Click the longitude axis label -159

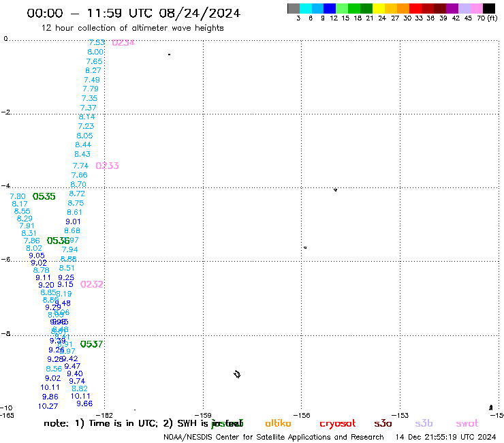tap(203, 416)
